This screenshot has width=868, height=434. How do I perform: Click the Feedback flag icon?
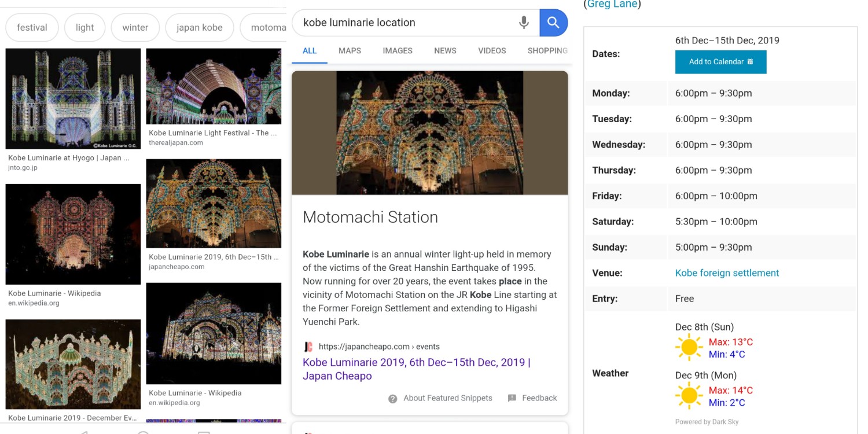pyautogui.click(x=512, y=398)
